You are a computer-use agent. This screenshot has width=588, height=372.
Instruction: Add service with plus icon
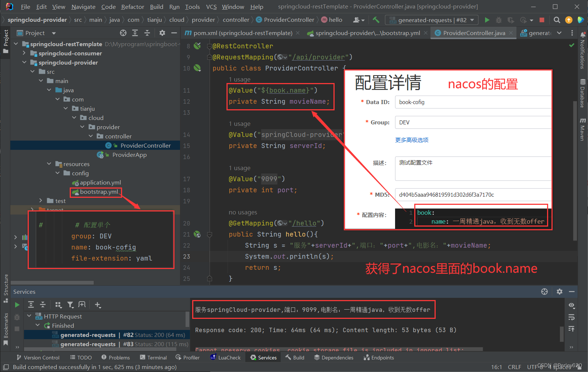pos(97,304)
